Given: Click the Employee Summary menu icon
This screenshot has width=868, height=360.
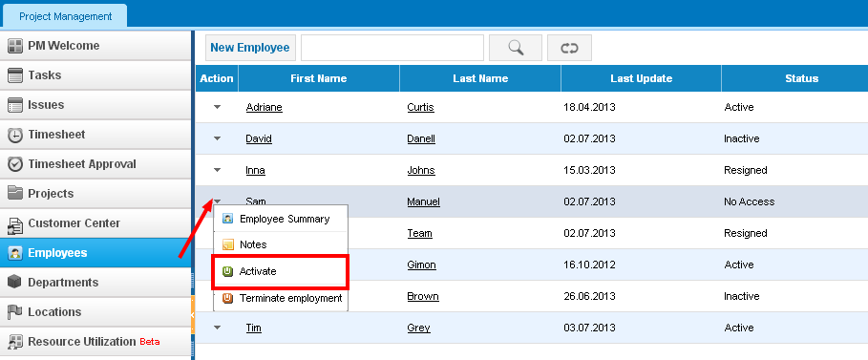Looking at the screenshot, I should [227, 219].
